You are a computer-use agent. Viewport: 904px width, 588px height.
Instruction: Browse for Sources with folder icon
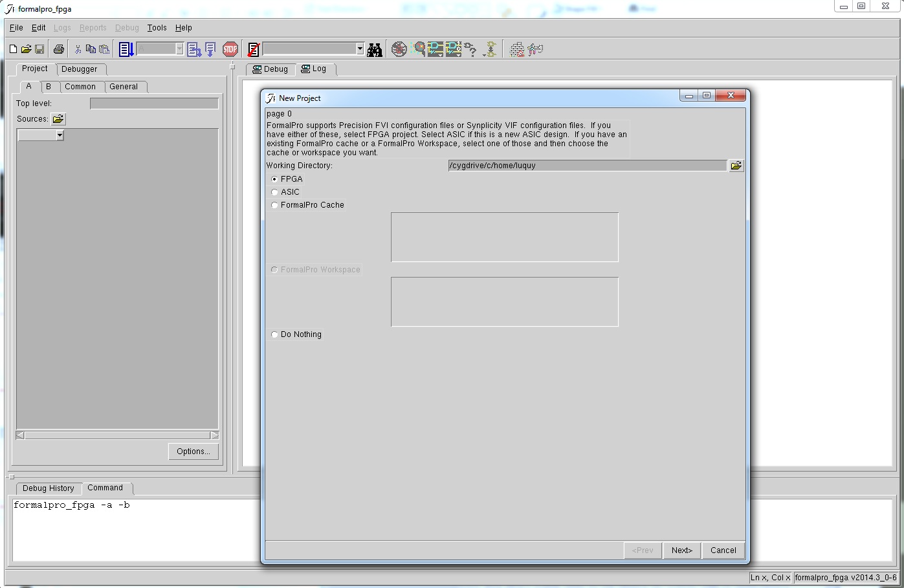[x=58, y=119]
